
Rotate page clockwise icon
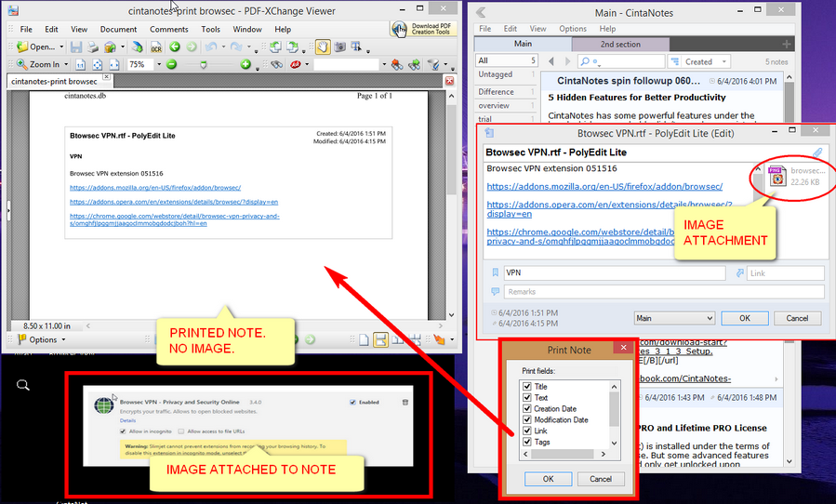292,46
